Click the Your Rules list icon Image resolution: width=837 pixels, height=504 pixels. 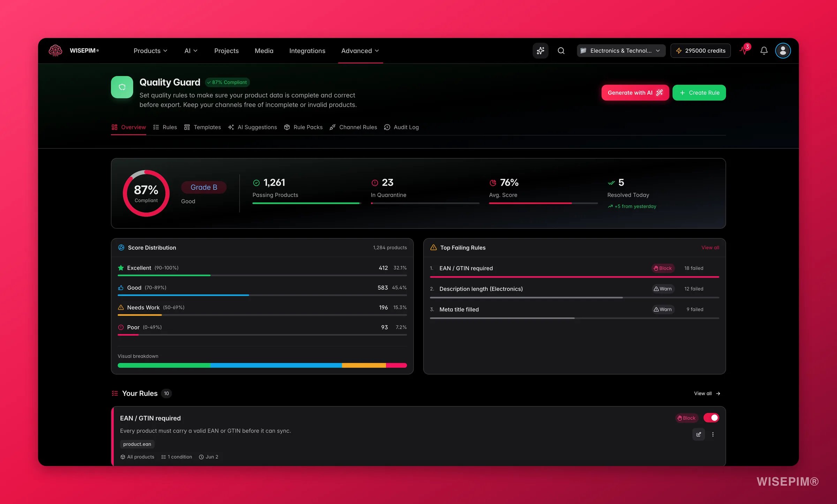[x=115, y=393]
